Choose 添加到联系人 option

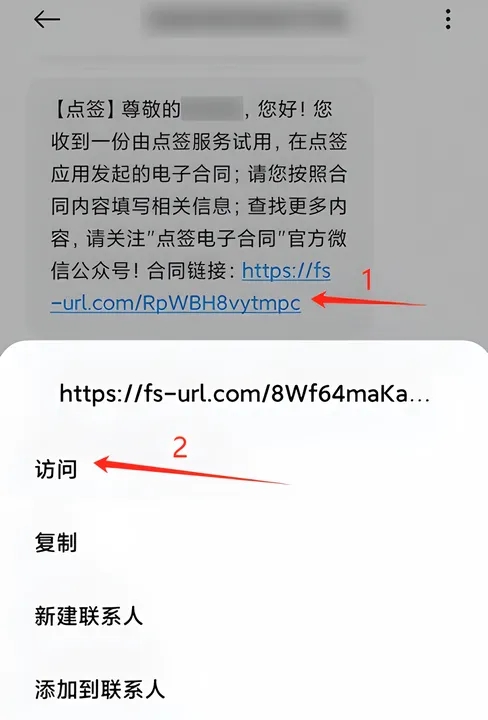[100, 689]
